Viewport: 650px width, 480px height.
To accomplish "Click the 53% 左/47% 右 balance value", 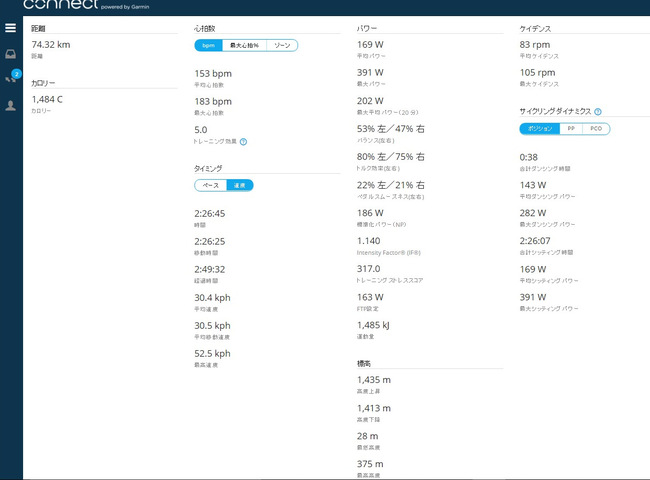I will click(391, 129).
